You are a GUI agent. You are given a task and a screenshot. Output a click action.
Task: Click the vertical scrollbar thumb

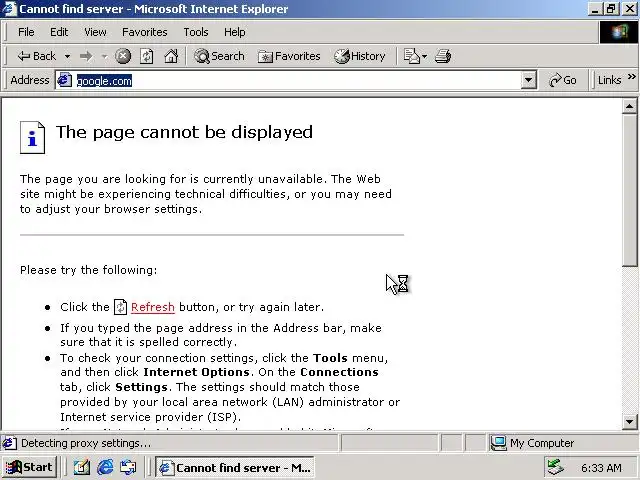629,190
